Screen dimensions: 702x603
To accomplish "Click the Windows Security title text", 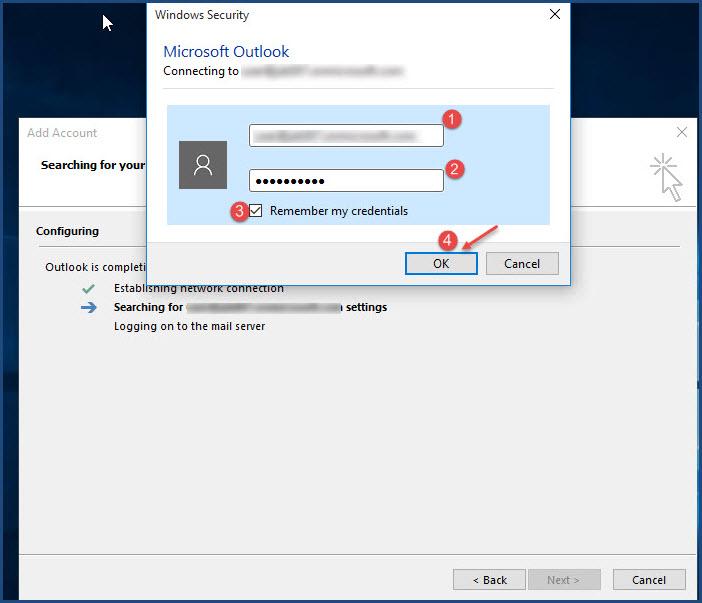I will (x=202, y=15).
